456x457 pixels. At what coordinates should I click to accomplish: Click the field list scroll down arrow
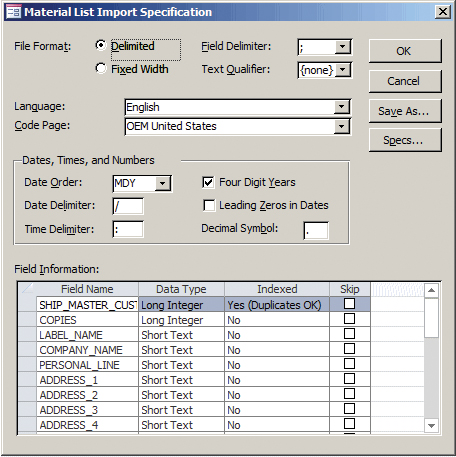click(x=431, y=426)
